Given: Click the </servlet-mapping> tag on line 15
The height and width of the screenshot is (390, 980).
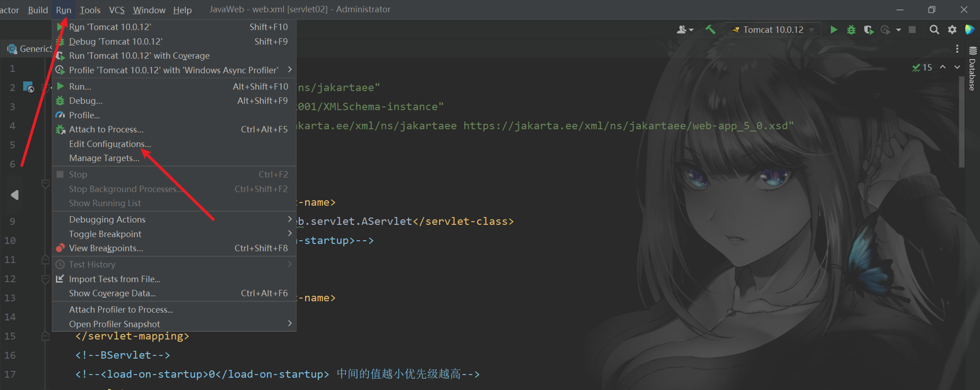Looking at the screenshot, I should click(x=132, y=336).
